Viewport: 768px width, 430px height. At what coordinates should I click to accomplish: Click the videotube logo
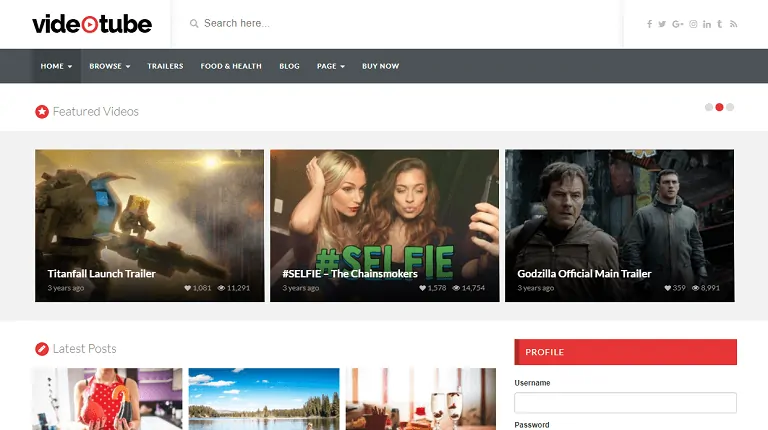point(92,24)
